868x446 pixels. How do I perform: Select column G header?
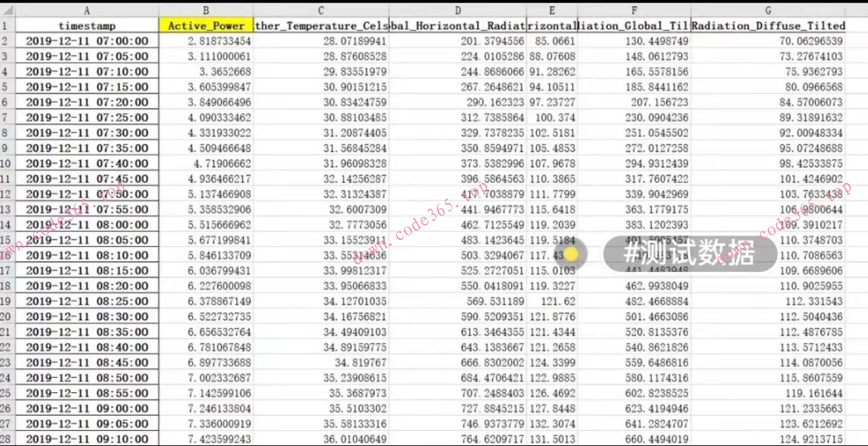tap(768, 10)
